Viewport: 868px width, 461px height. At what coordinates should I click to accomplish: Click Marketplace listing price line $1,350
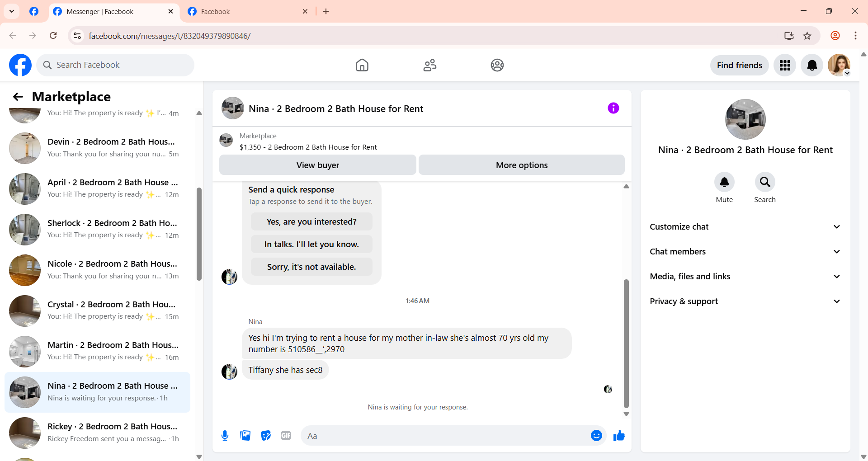pos(308,147)
